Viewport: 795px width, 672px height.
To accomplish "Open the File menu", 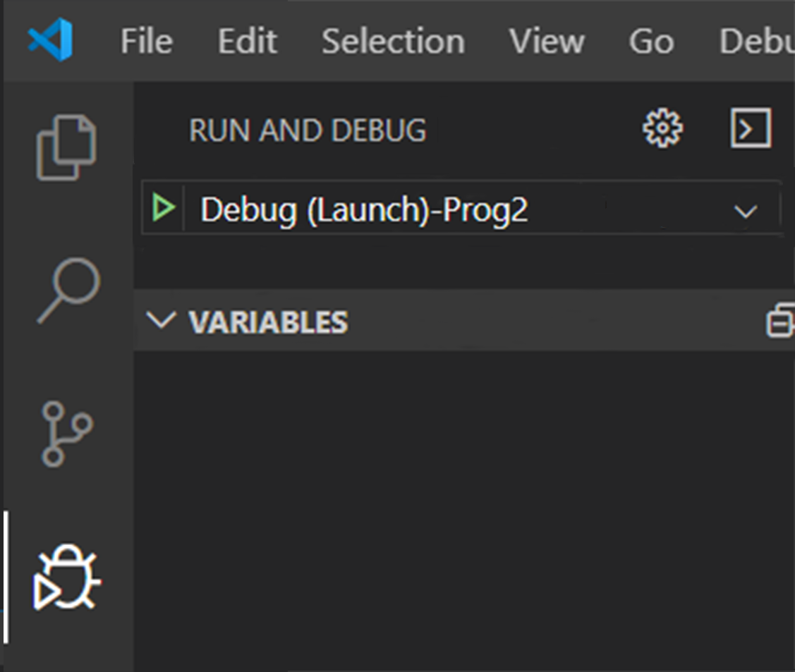I will [x=145, y=41].
